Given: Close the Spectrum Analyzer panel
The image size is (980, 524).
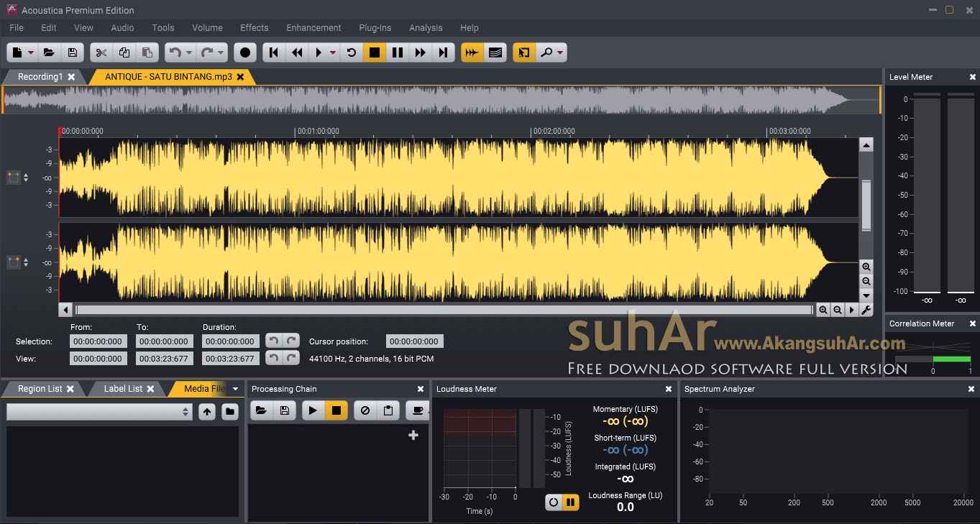Looking at the screenshot, I should click(972, 389).
